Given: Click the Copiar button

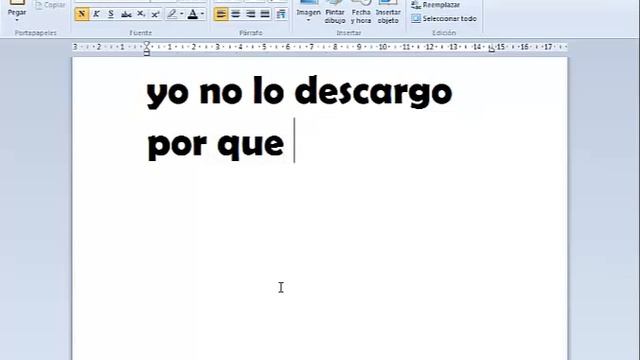Looking at the screenshot, I should click(50, 5).
